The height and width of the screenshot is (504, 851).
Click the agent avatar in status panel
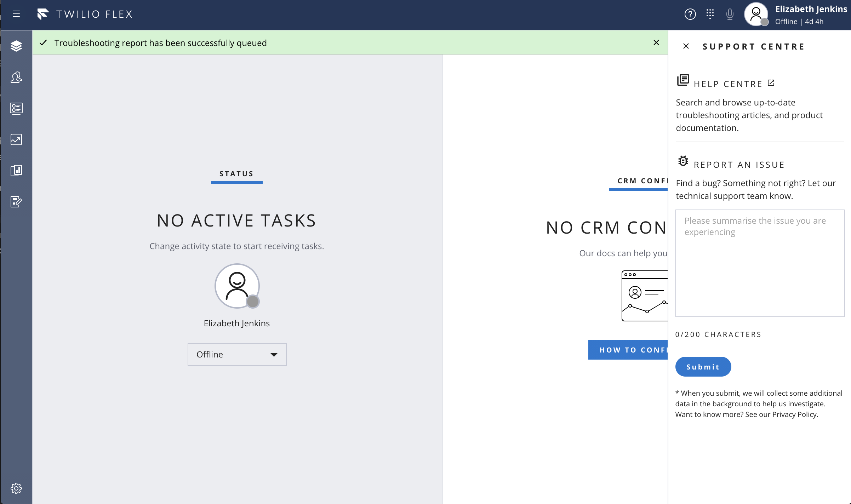pyautogui.click(x=237, y=286)
